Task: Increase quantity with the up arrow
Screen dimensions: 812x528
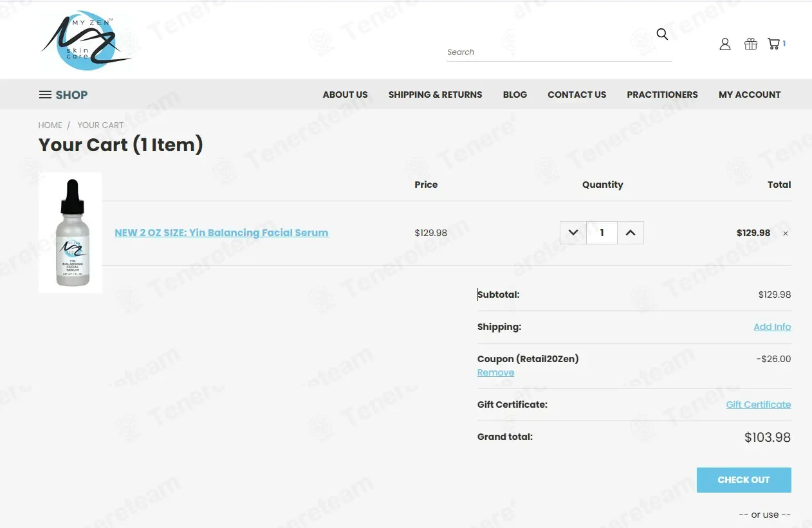Action: point(631,233)
